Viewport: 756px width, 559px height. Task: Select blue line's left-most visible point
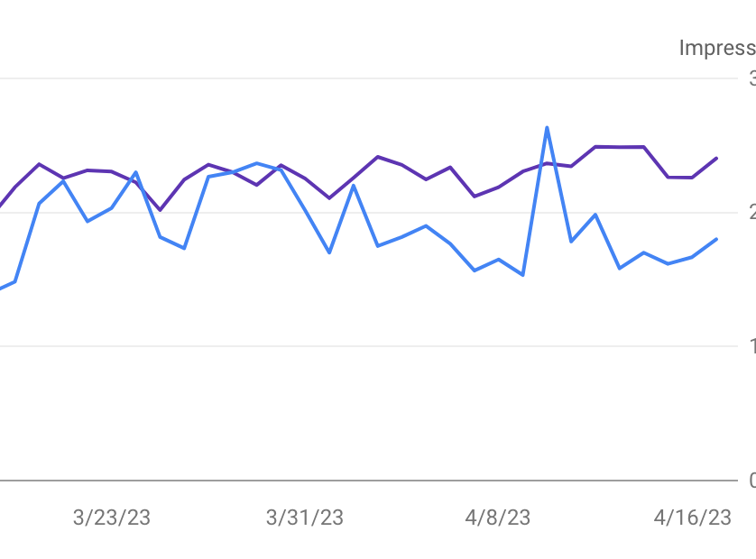point(2,289)
